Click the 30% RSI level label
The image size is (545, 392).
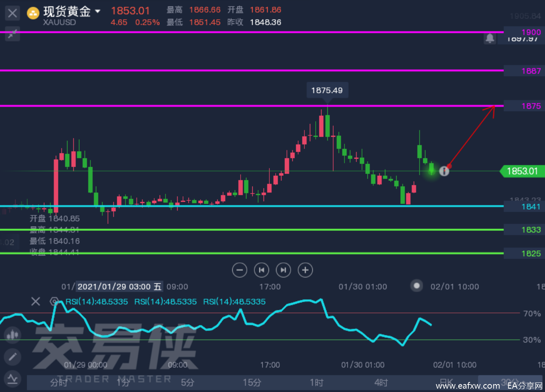pyautogui.click(x=532, y=340)
